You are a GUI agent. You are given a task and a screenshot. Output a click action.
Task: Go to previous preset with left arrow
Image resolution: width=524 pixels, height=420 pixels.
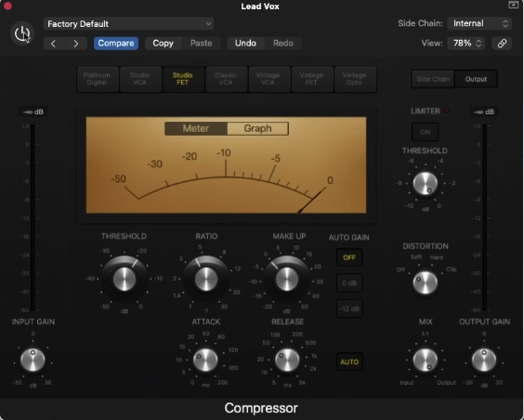(x=54, y=44)
